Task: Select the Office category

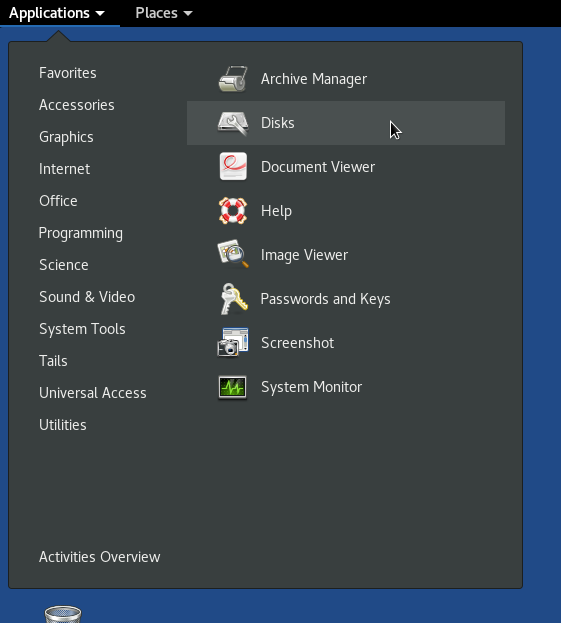Action: pos(58,201)
